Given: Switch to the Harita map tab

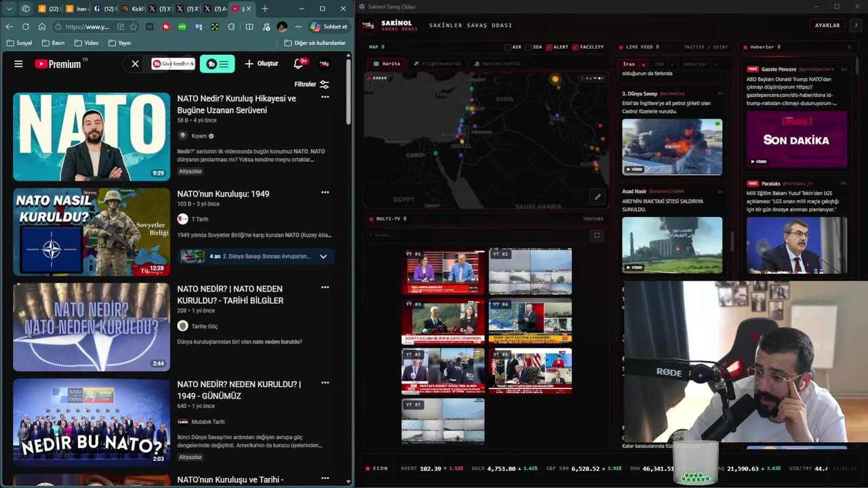Looking at the screenshot, I should [x=387, y=64].
